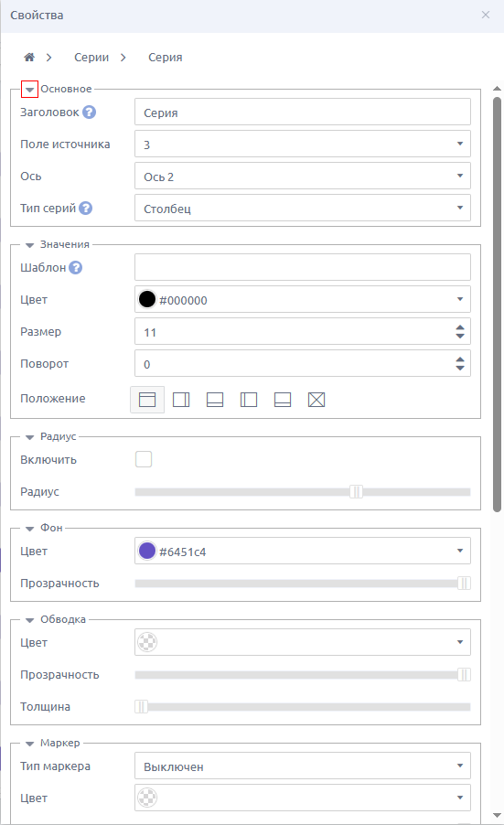This screenshot has height=825, width=504.
Task: Increase the Размер value with up arrow
Action: pos(460,327)
